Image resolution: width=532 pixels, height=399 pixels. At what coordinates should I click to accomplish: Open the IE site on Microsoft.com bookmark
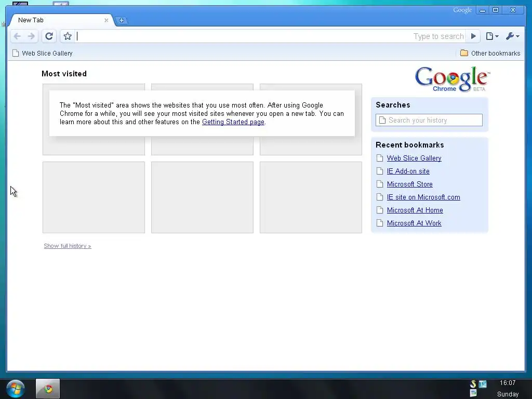(x=423, y=197)
